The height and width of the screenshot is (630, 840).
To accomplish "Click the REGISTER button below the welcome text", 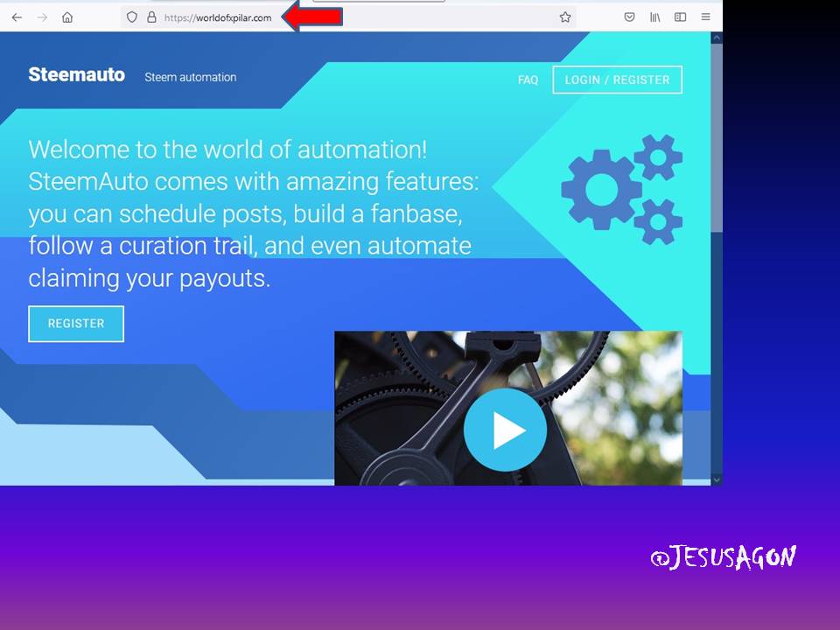I will (76, 324).
